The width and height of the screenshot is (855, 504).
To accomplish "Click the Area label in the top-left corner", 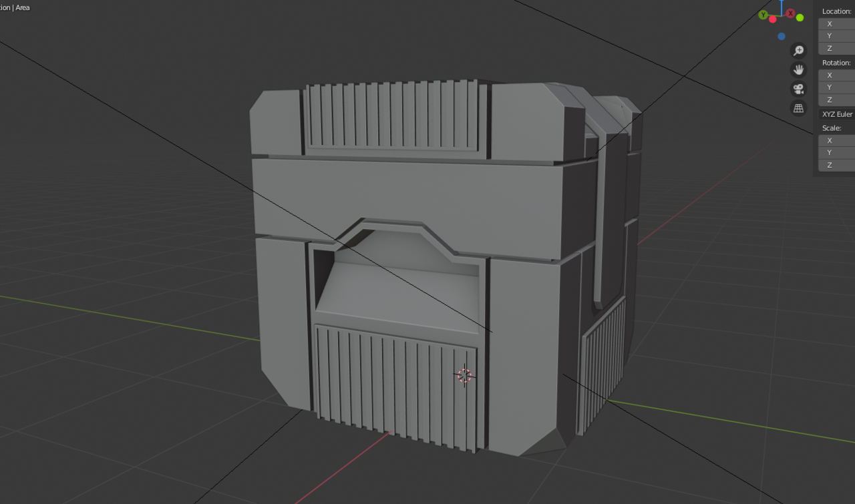I will [22, 7].
